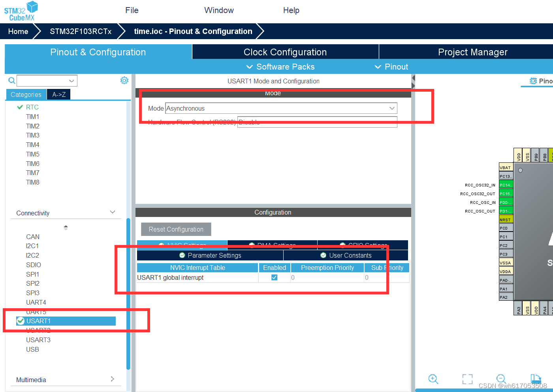
Task: Select TIM1 in the timers list
Action: [32, 117]
